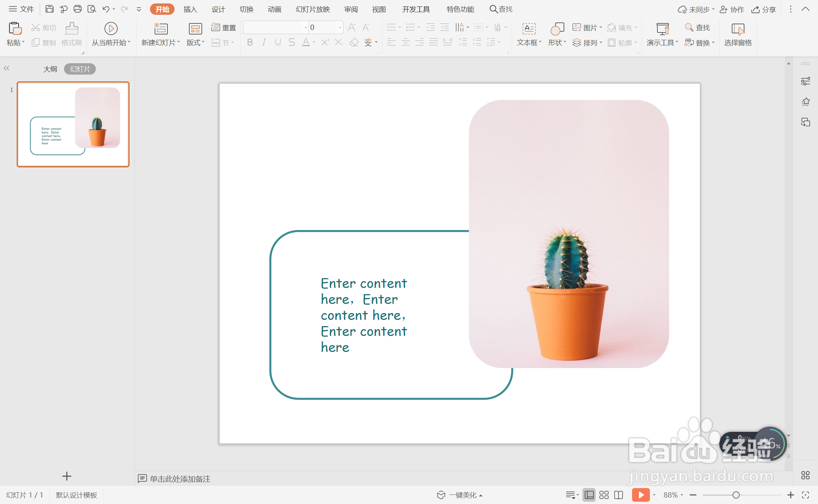Start slideshow with orange play button
This screenshot has height=504, width=818.
pos(640,495)
